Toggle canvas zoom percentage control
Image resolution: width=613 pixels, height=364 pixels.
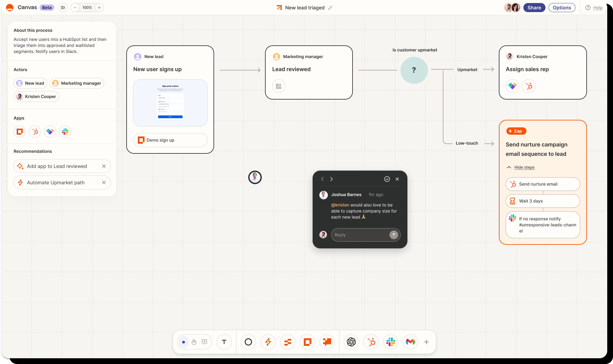[x=87, y=7]
